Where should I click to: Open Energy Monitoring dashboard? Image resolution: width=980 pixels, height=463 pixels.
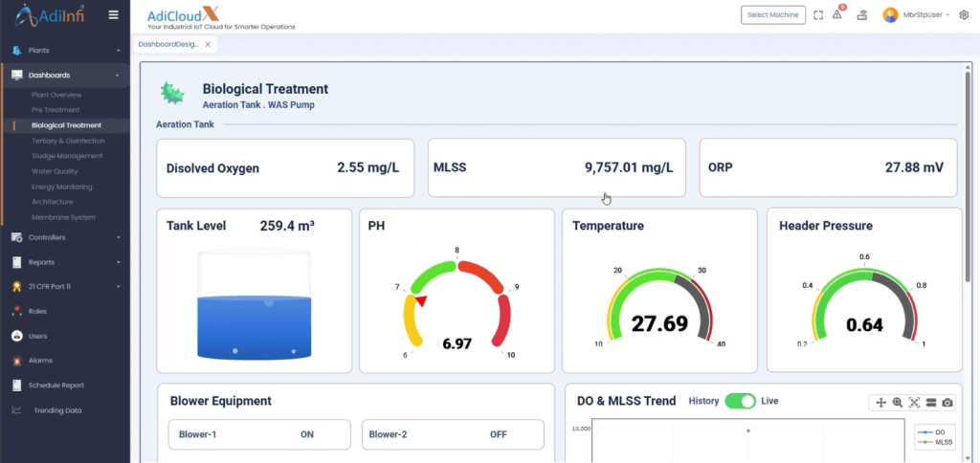pyautogui.click(x=62, y=187)
